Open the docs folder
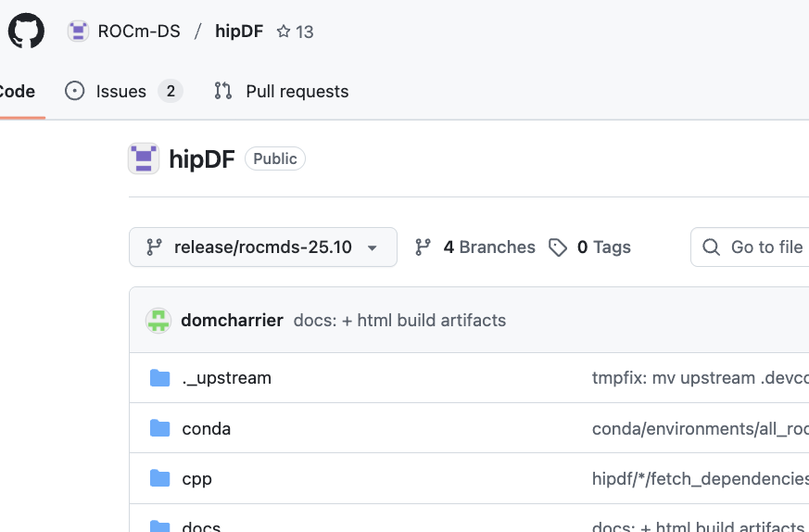This screenshot has width=809, height=532. (x=201, y=526)
